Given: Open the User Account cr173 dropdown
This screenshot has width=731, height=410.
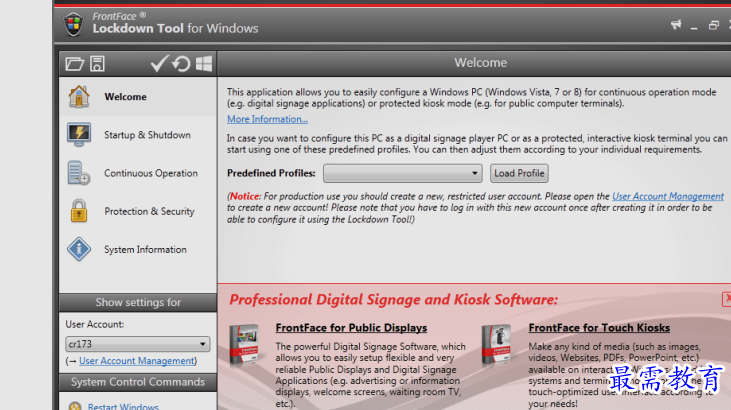Looking at the screenshot, I should [138, 344].
